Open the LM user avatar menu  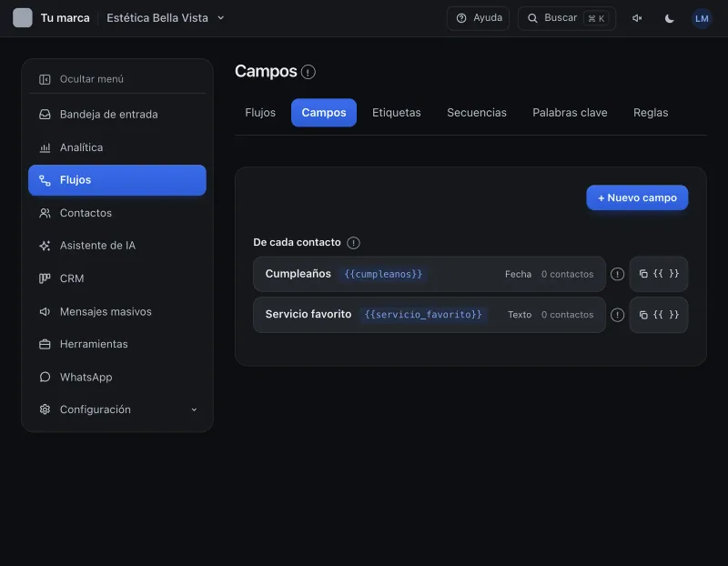(702, 18)
